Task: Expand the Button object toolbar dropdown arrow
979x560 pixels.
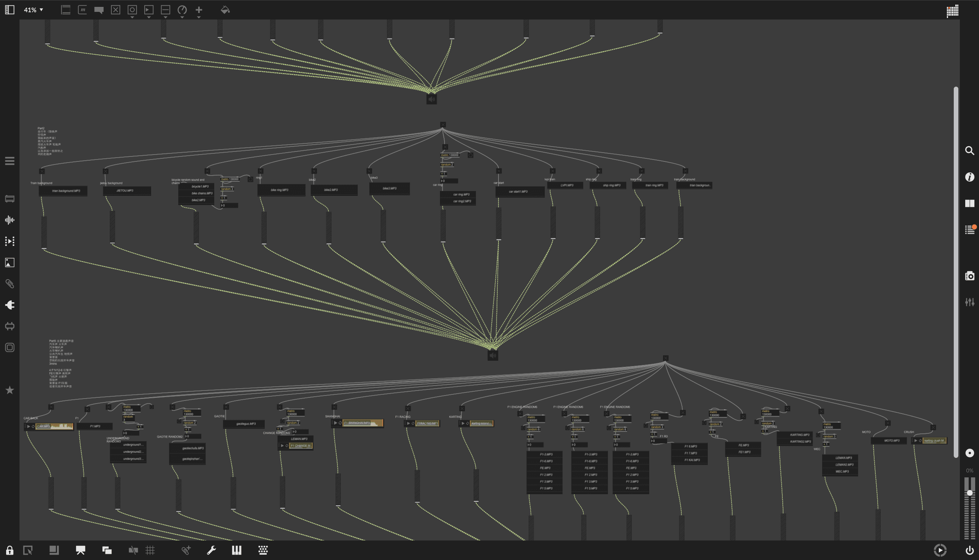Action: (132, 17)
